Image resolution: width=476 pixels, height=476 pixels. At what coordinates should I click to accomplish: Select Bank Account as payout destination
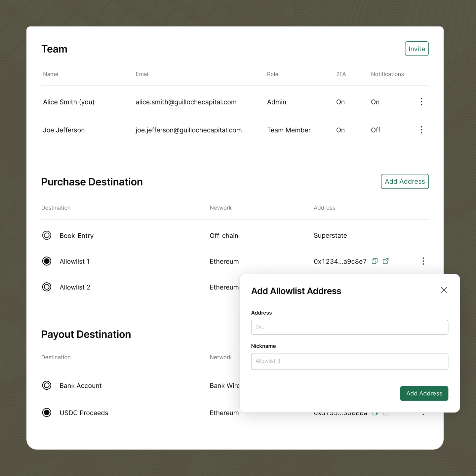tap(47, 385)
